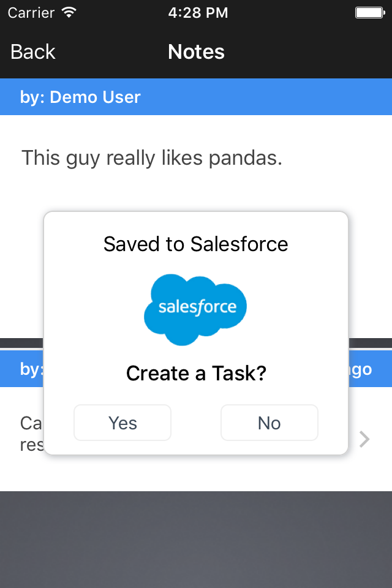Click the Carrier label in status bar
The image size is (392, 588).
tap(31, 13)
